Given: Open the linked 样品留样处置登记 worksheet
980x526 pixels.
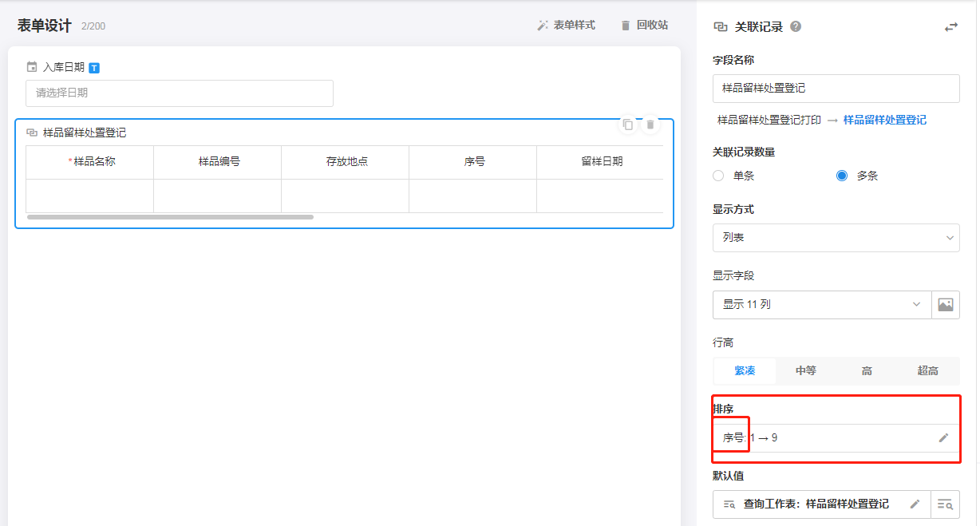Looking at the screenshot, I should [x=884, y=120].
